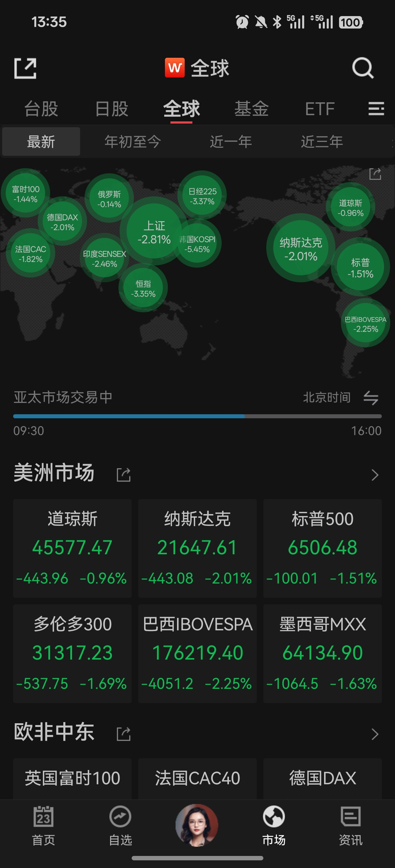Open the 德国DAX card in 欧非中东

tap(323, 778)
